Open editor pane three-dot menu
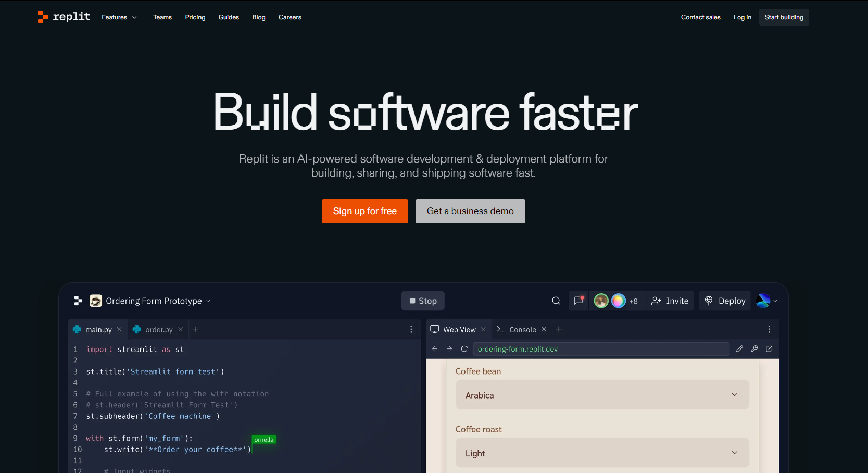868x473 pixels. click(411, 329)
